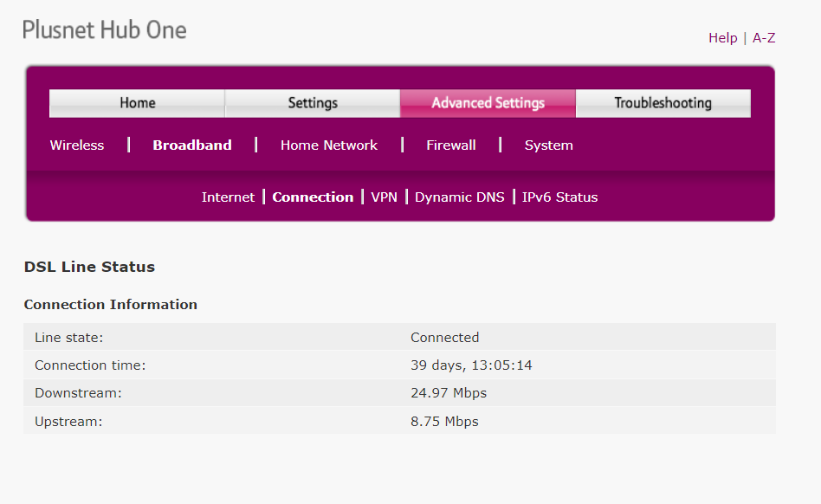Select the Connection sub-page
This screenshot has height=504, width=821.
[x=313, y=197]
